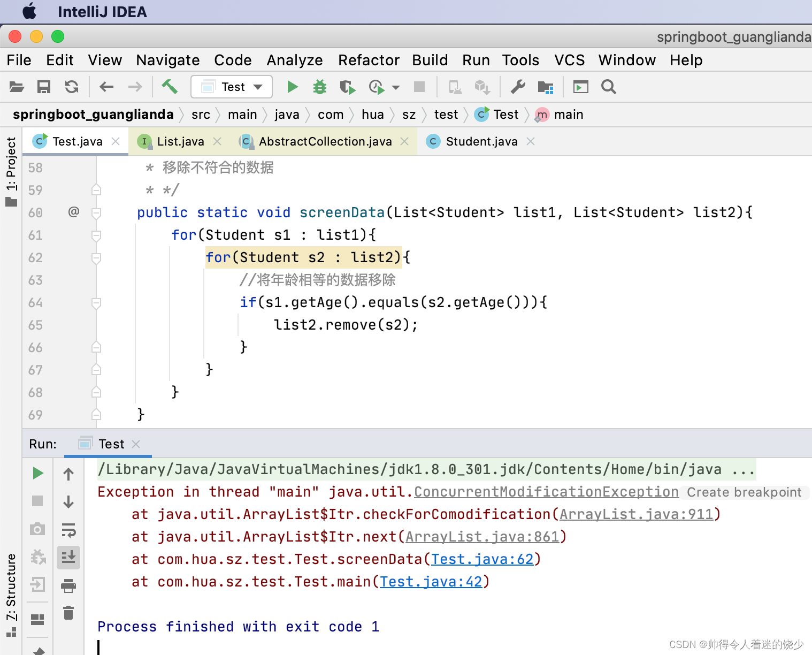Expand the profiler dropdown arrow
Image resolution: width=812 pixels, height=655 pixels.
[x=396, y=87]
